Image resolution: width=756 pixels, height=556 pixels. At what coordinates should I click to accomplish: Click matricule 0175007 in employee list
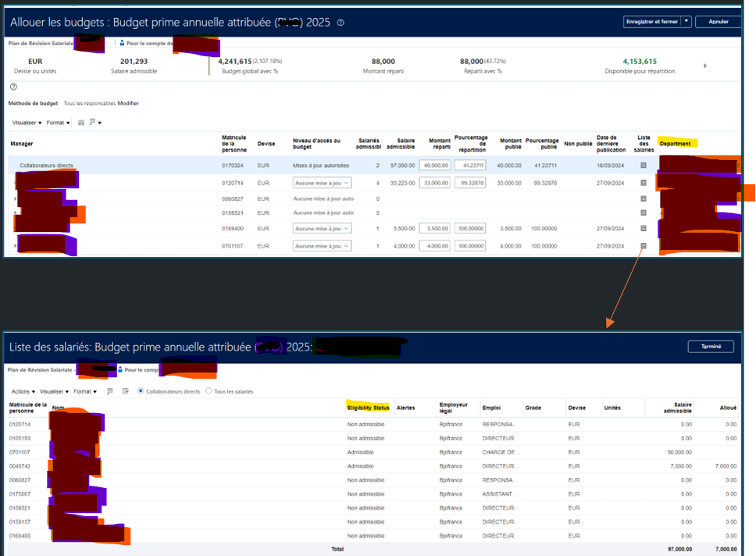coord(20,494)
